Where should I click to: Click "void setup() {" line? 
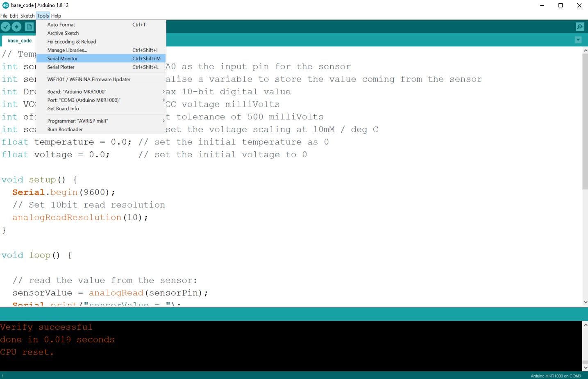tap(39, 180)
